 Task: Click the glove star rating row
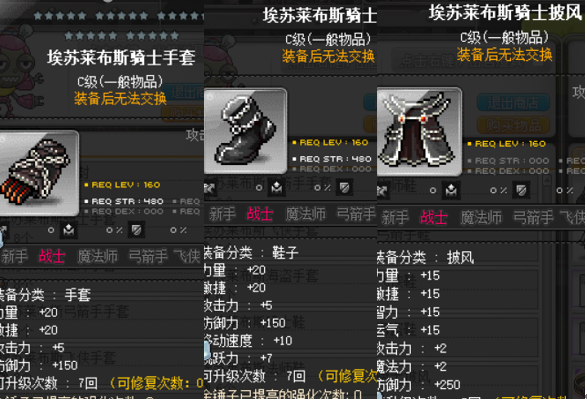122,36
